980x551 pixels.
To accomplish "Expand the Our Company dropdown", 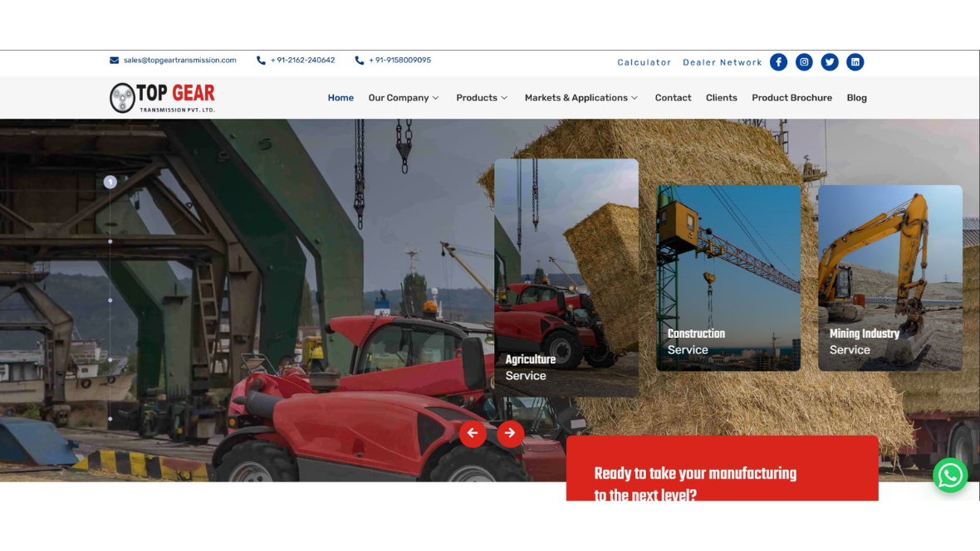I will click(x=404, y=98).
